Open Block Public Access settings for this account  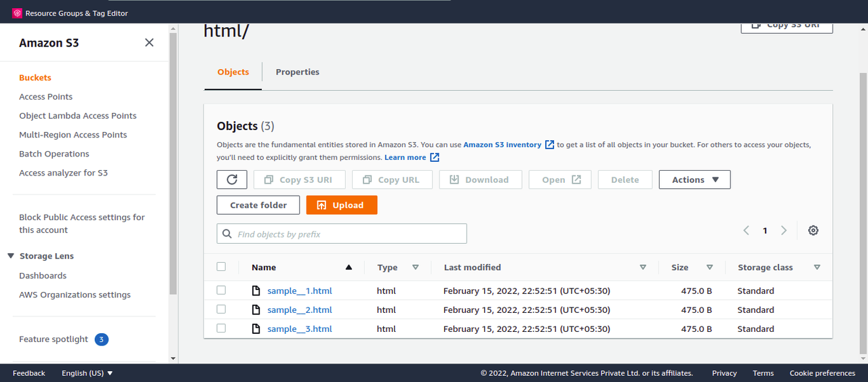[82, 224]
